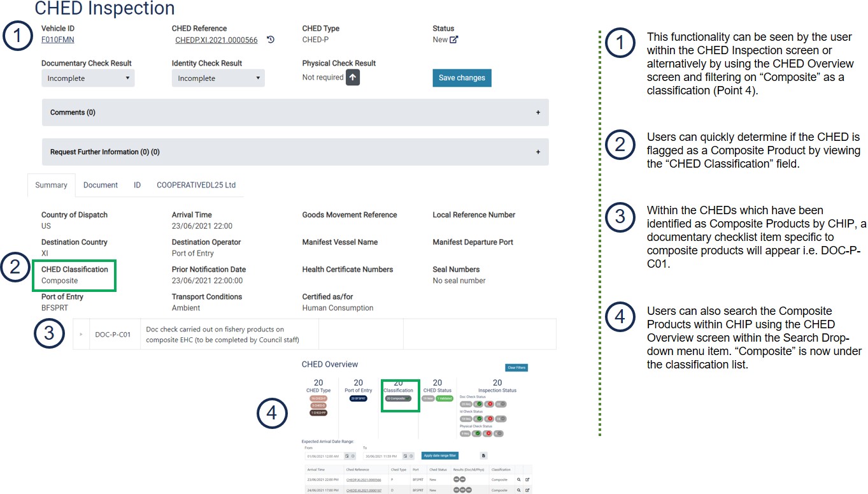This screenshot has width=868, height=494.
Task: Switch to the Document tab
Action: (101, 185)
